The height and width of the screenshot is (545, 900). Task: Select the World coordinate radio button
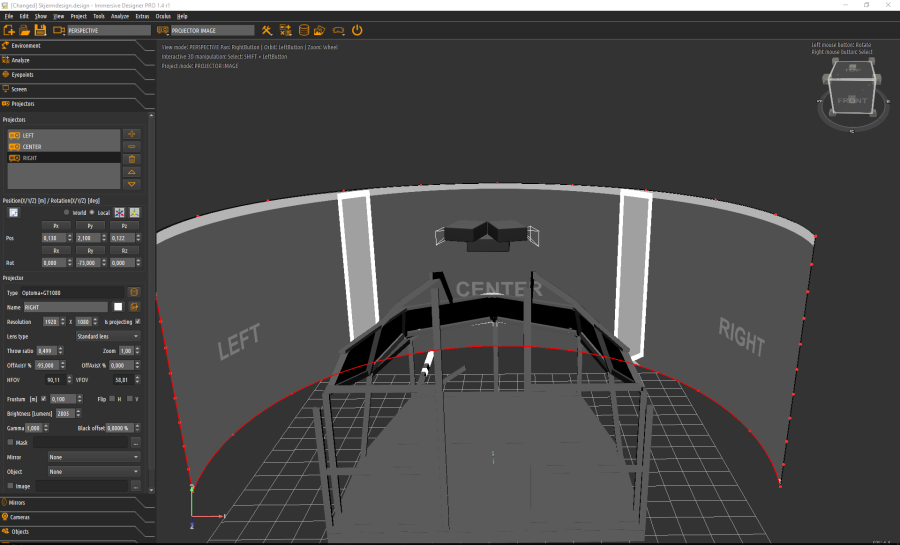click(x=67, y=213)
